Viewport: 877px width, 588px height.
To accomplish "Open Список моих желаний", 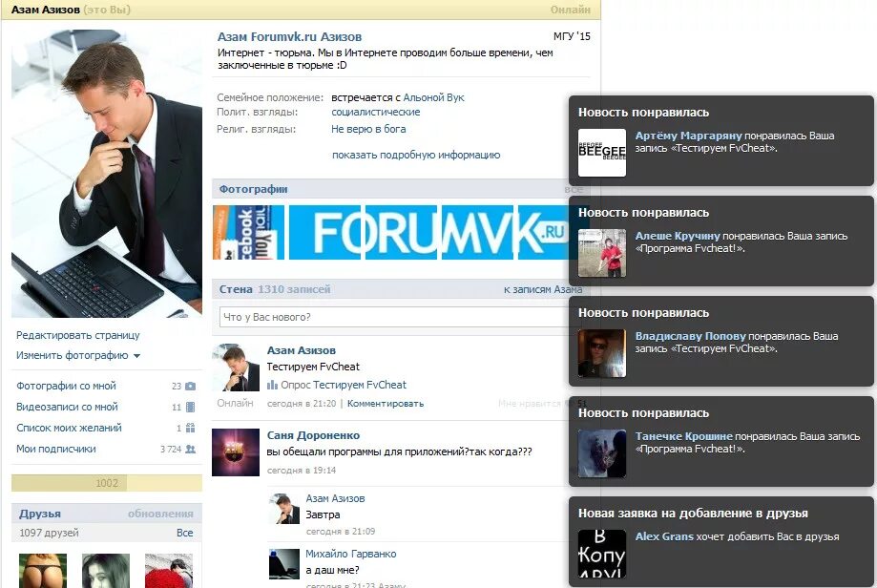I will (69, 428).
